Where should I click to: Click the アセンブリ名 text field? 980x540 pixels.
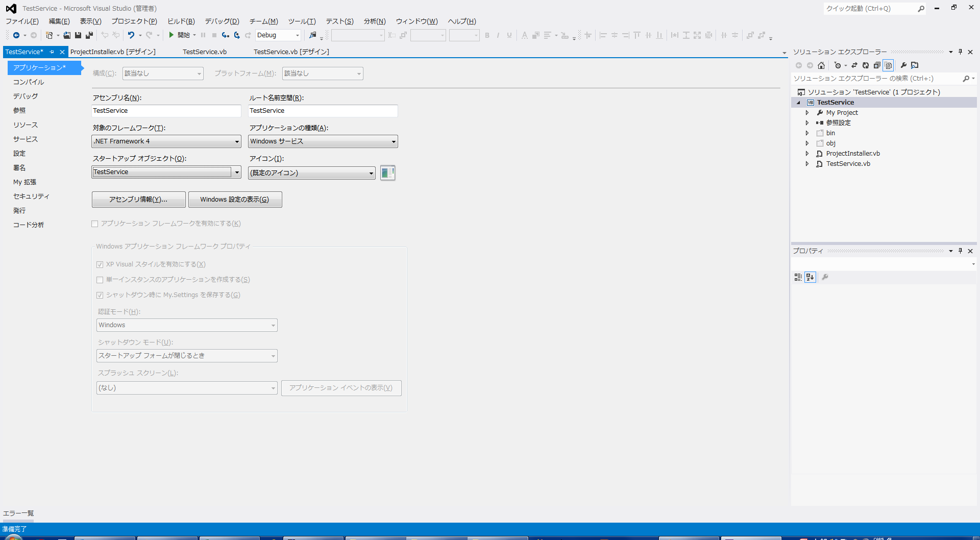click(x=166, y=111)
